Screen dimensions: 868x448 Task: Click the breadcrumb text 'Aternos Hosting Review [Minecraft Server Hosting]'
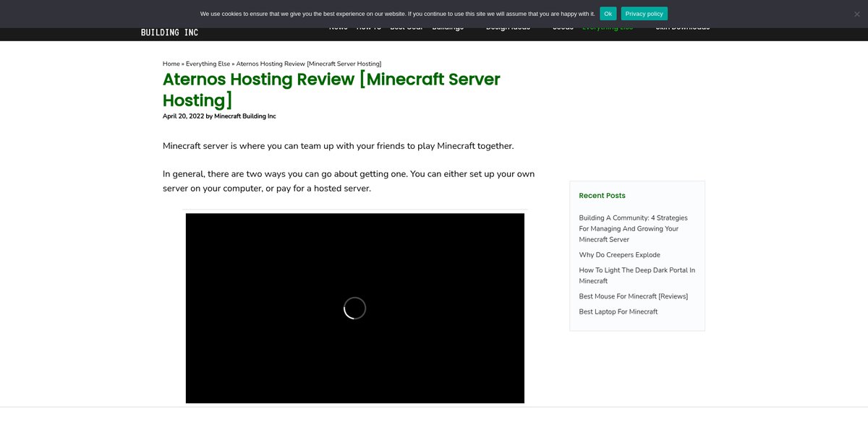(309, 64)
